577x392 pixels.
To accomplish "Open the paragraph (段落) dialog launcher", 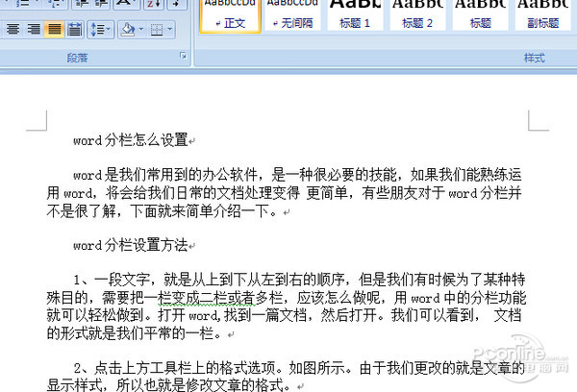I will coord(184,56).
